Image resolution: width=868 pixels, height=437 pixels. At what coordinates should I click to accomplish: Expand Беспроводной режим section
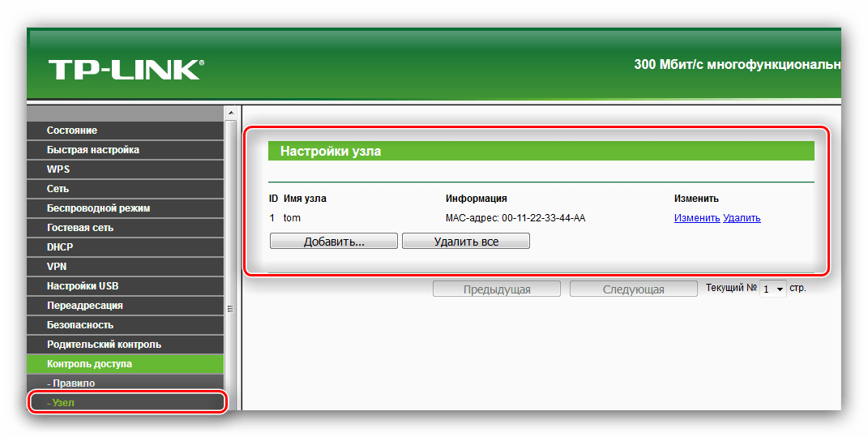(98, 208)
